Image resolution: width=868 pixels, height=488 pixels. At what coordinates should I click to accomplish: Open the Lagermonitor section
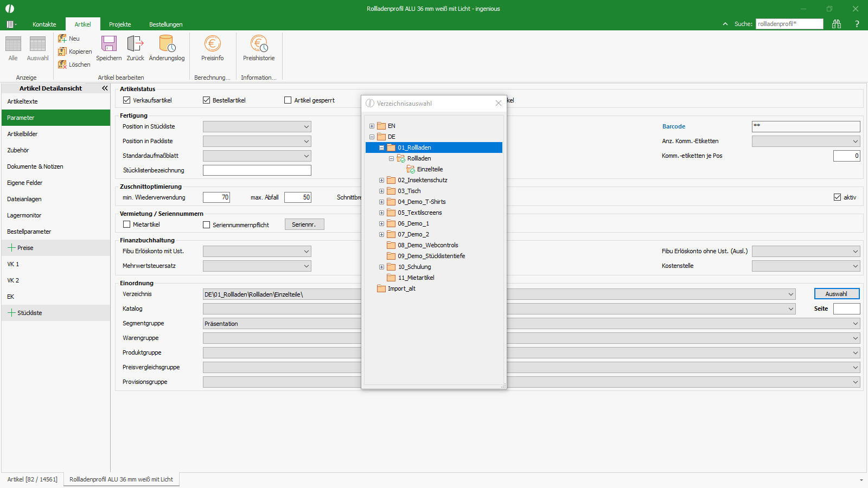tap(56, 215)
